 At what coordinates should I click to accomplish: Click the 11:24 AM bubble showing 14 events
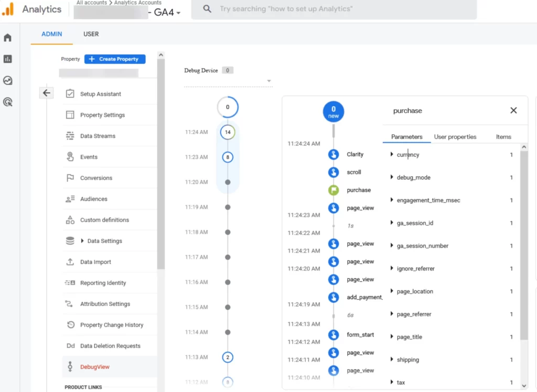coord(228,132)
